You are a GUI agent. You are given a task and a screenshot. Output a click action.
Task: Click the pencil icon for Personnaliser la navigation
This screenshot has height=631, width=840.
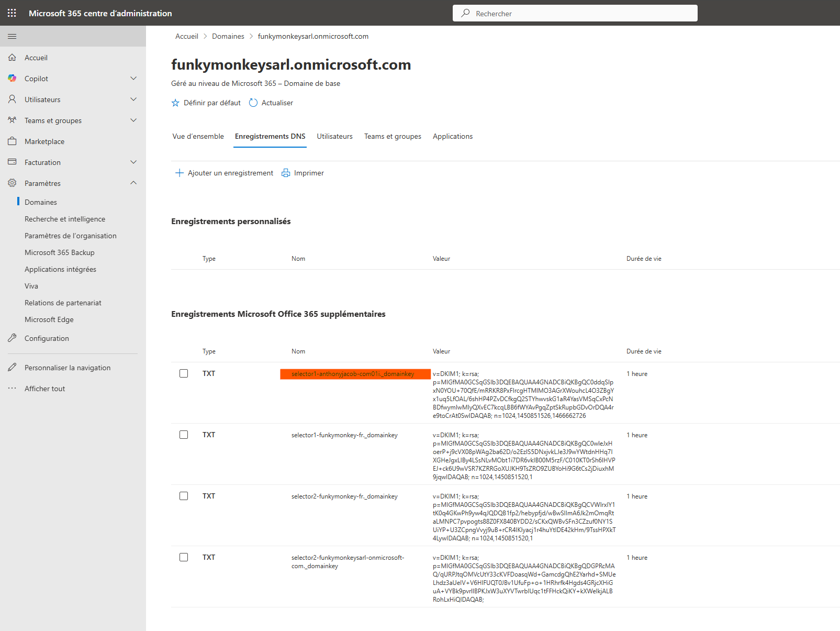click(12, 368)
